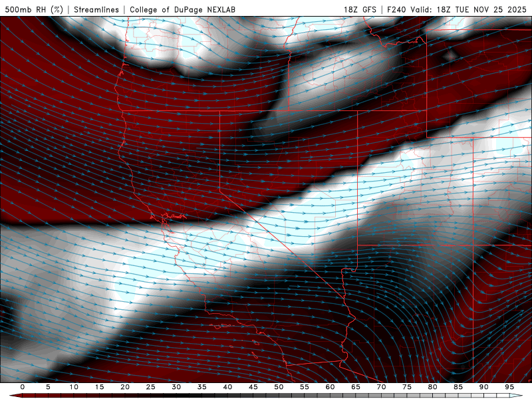Viewport: 532px width, 399px height.
Task: Click the '80' label on the color scale
Action: pos(432,387)
